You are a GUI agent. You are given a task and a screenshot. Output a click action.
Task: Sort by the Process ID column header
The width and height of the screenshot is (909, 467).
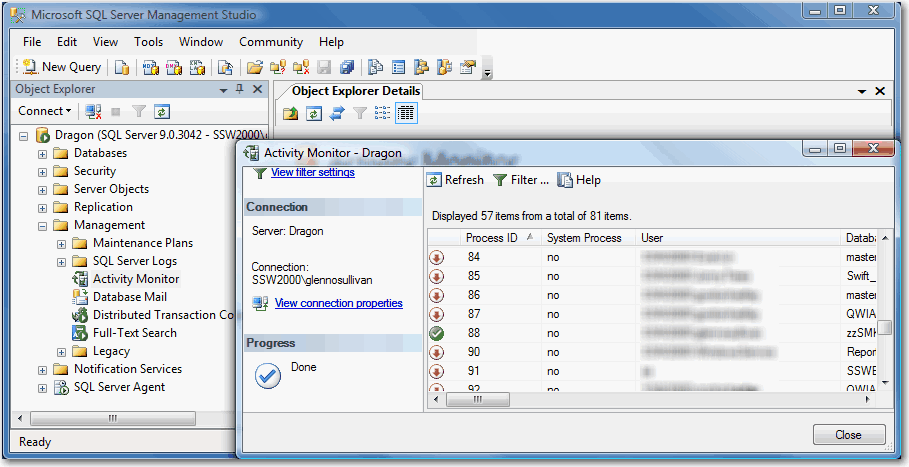coord(491,238)
